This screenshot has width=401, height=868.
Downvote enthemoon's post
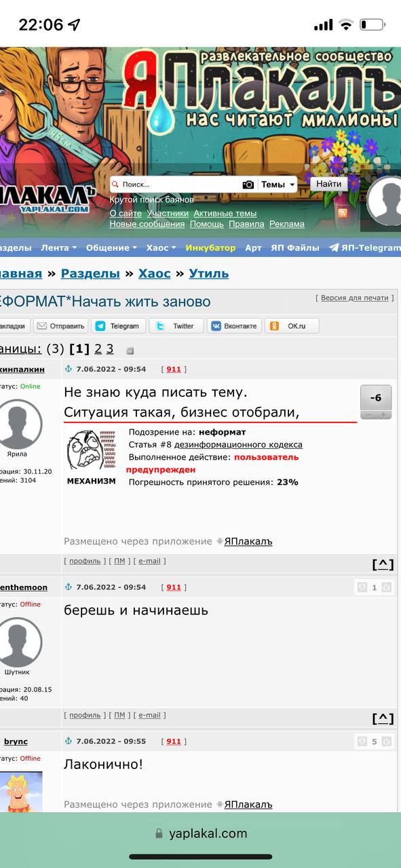362,587
